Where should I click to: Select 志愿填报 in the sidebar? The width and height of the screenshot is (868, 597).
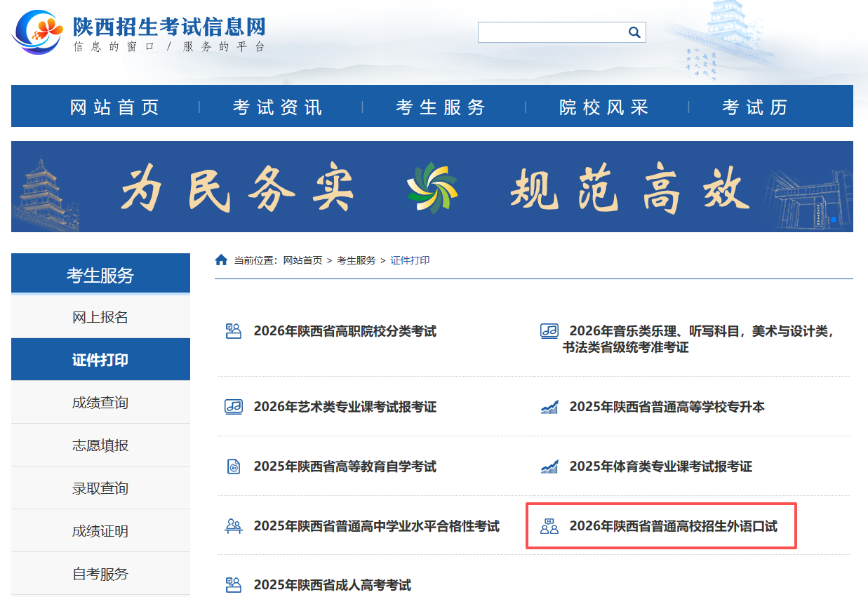pyautogui.click(x=100, y=444)
